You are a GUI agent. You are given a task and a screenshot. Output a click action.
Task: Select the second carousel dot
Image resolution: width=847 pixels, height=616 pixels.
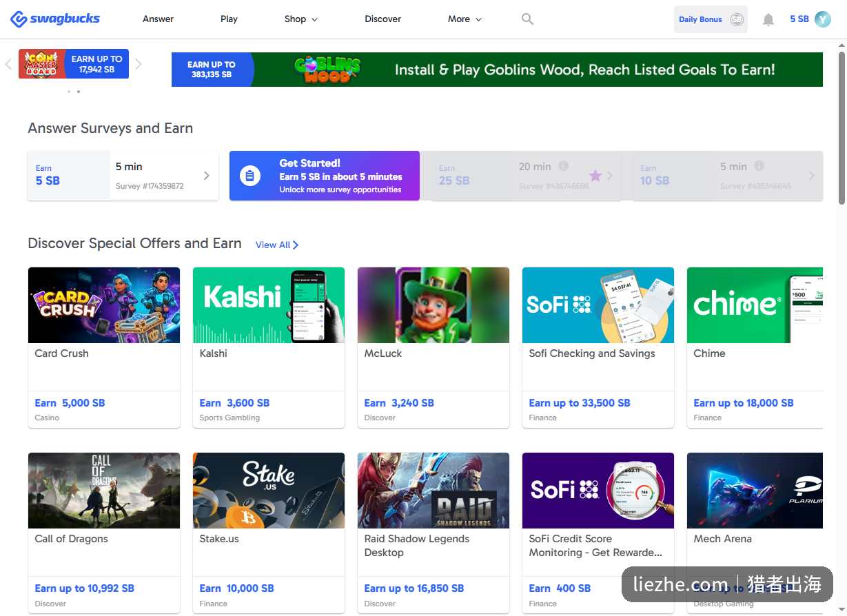coord(79,92)
